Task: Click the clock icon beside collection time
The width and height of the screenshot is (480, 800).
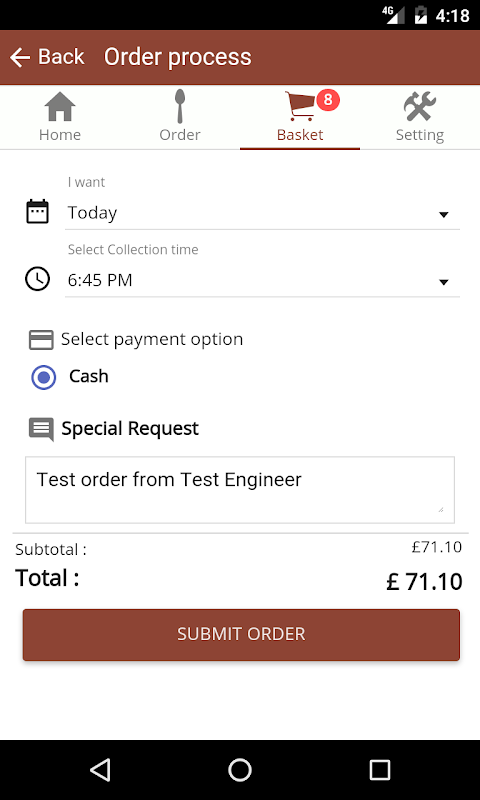Action: (x=37, y=279)
